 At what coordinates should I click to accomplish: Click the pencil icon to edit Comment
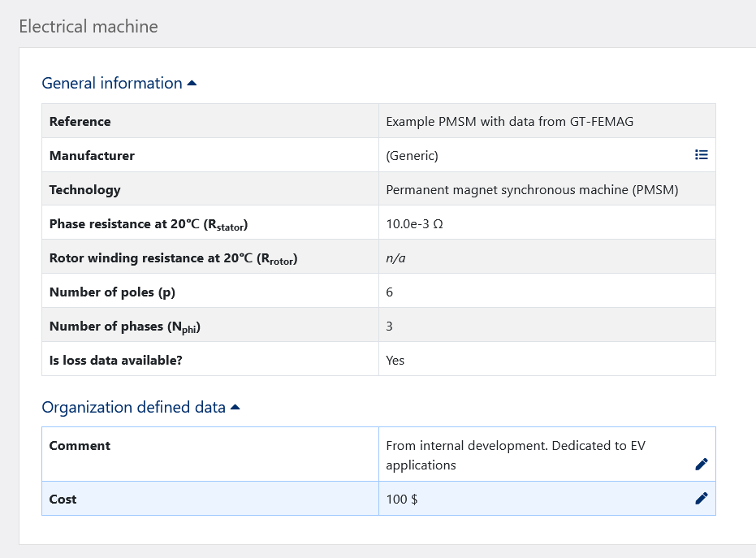coord(702,464)
